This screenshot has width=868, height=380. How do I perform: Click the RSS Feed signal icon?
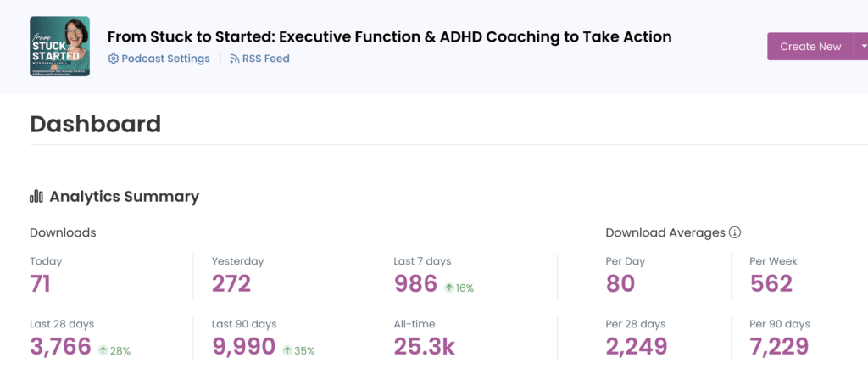235,59
